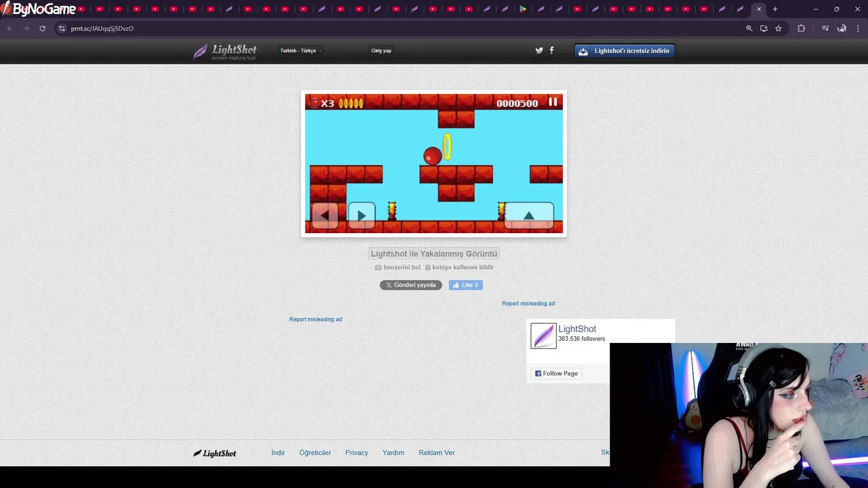
Task: Click the captured game screenshot image
Action: [x=434, y=163]
